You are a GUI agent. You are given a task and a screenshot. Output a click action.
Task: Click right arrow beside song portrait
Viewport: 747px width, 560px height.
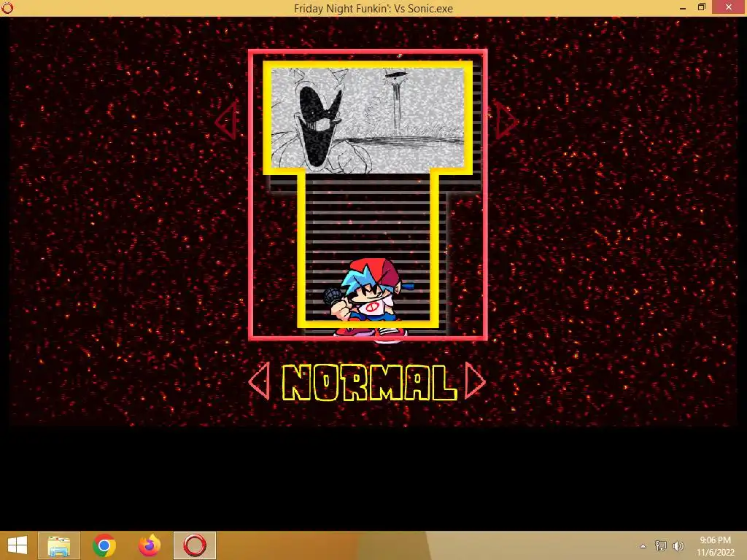(506, 120)
